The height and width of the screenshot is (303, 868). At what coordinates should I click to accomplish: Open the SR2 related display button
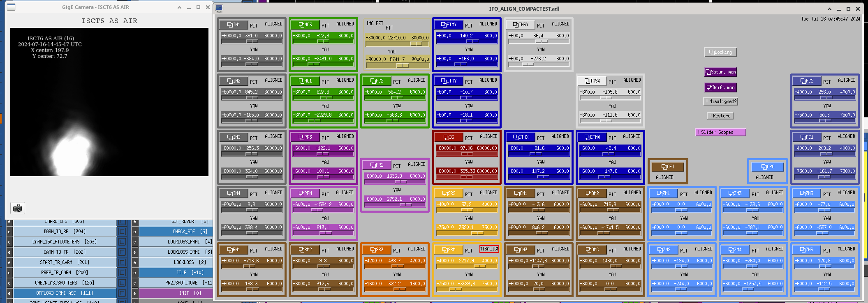449,193
